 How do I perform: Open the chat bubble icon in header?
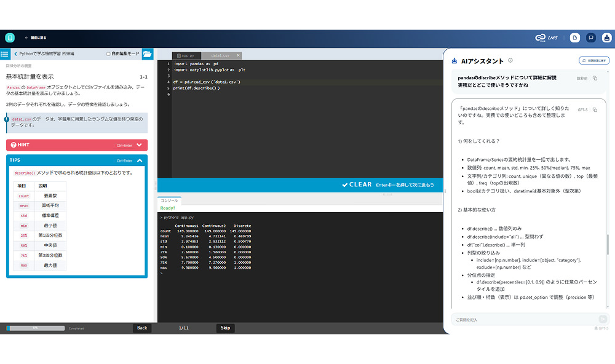click(x=591, y=38)
